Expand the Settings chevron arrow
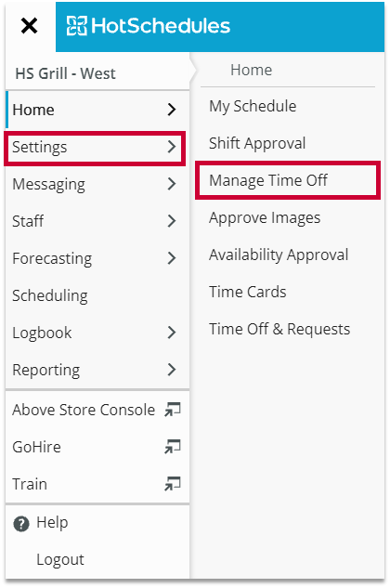 point(172,147)
